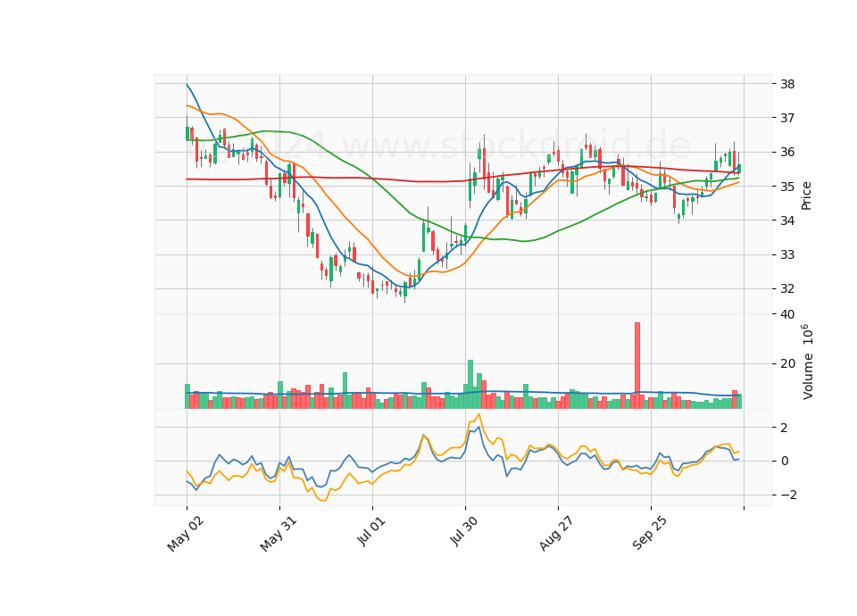
Task: Click the 2 oscillator axis value
Action: 785,428
